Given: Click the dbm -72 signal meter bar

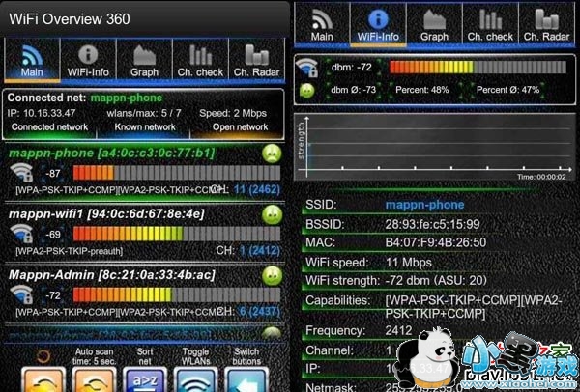Looking at the screenshot, I should (x=478, y=68).
